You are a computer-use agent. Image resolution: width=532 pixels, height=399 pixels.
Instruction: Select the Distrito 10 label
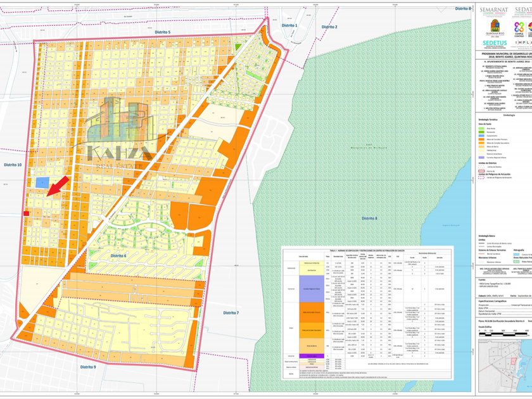pyautogui.click(x=11, y=164)
